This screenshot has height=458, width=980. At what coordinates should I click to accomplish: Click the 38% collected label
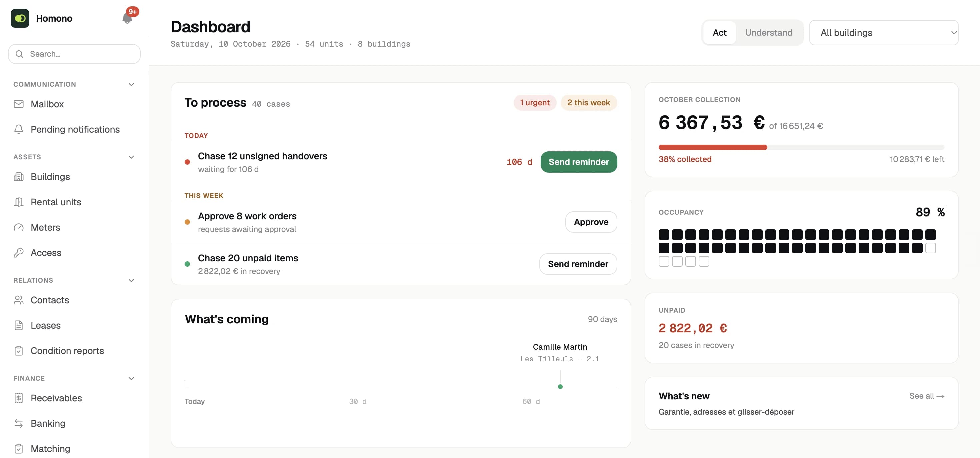click(x=685, y=159)
